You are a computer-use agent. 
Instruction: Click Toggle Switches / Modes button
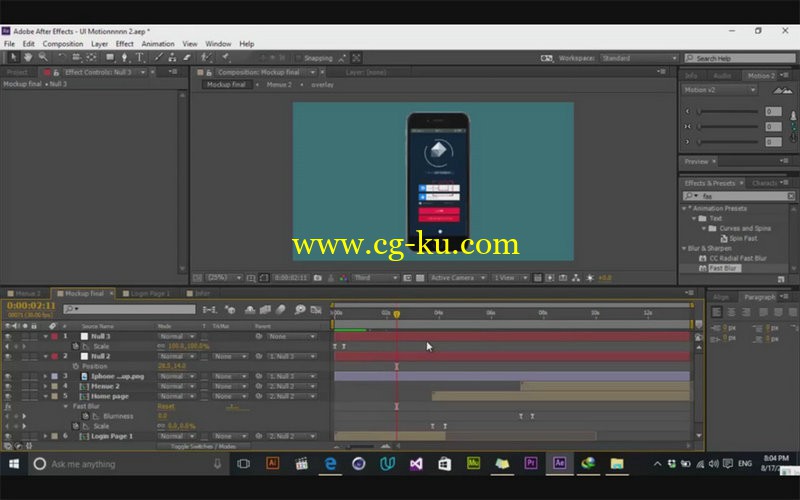point(203,446)
